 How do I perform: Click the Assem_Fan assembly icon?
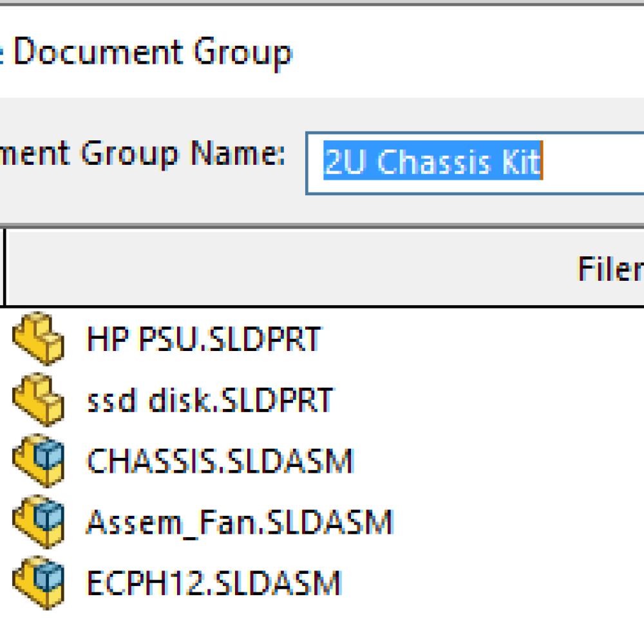tap(38, 522)
